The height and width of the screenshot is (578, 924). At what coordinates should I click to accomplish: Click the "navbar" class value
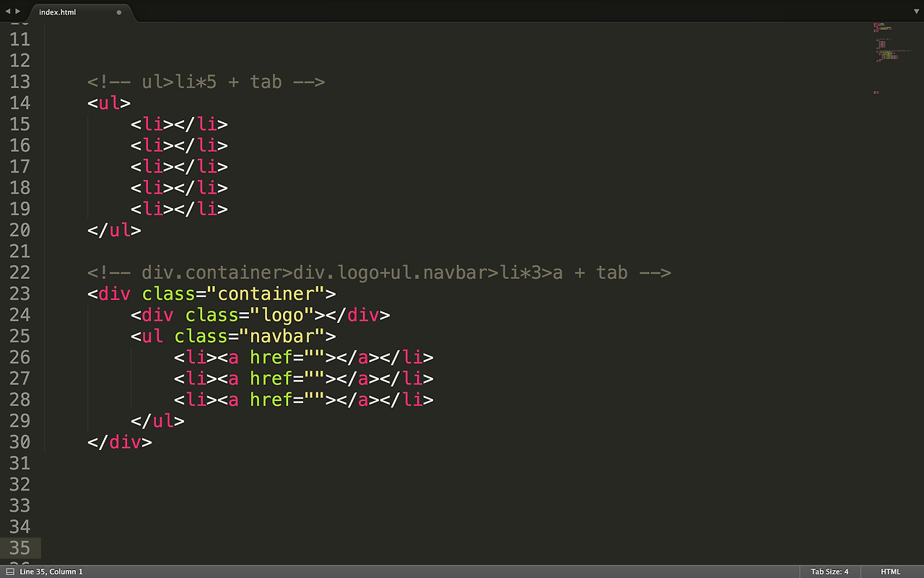pyautogui.click(x=282, y=336)
